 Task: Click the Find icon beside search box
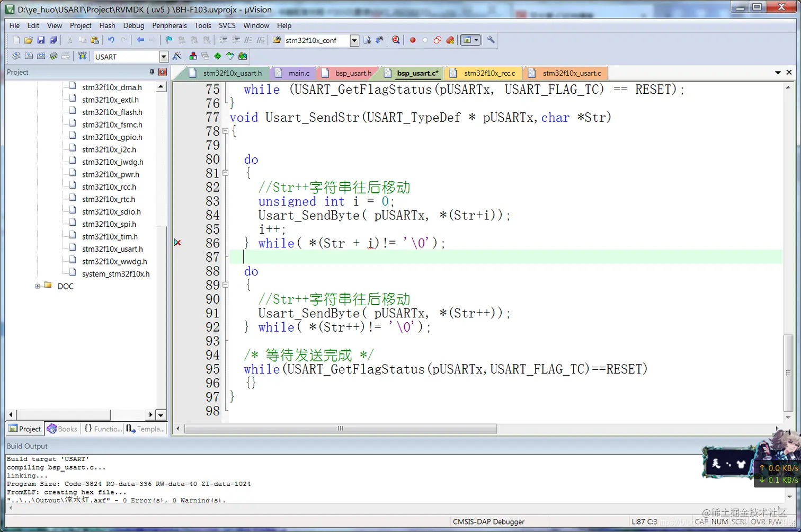[x=367, y=40]
